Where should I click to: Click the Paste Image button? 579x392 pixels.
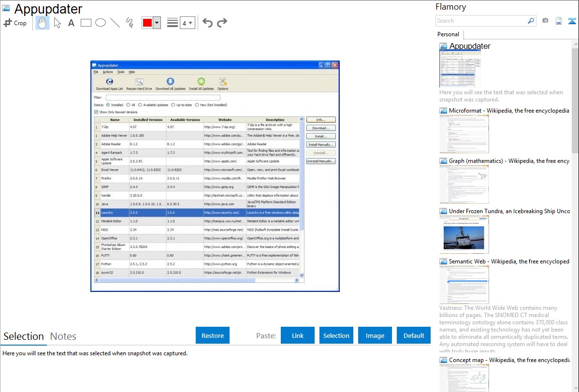375,335
